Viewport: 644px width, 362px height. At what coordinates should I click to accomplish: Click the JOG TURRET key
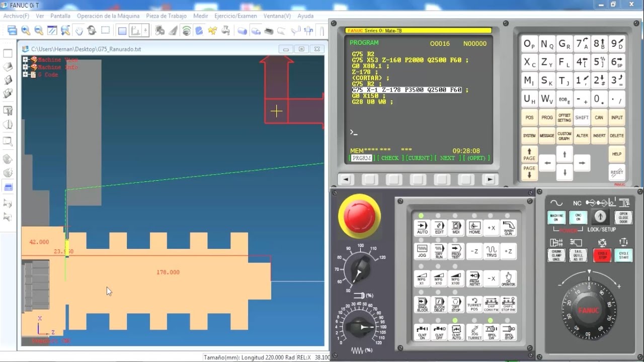pyautogui.click(x=474, y=332)
